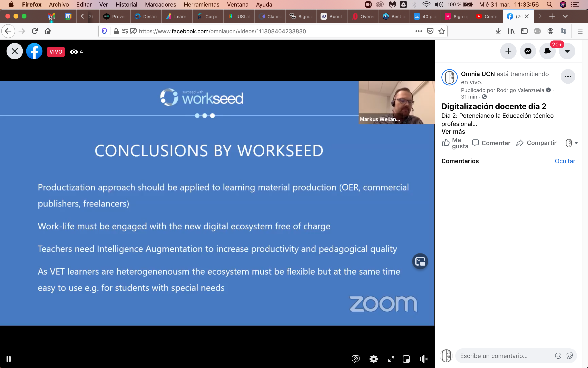Close the Facebook video viewer
The width and height of the screenshot is (588, 368).
coord(14,51)
